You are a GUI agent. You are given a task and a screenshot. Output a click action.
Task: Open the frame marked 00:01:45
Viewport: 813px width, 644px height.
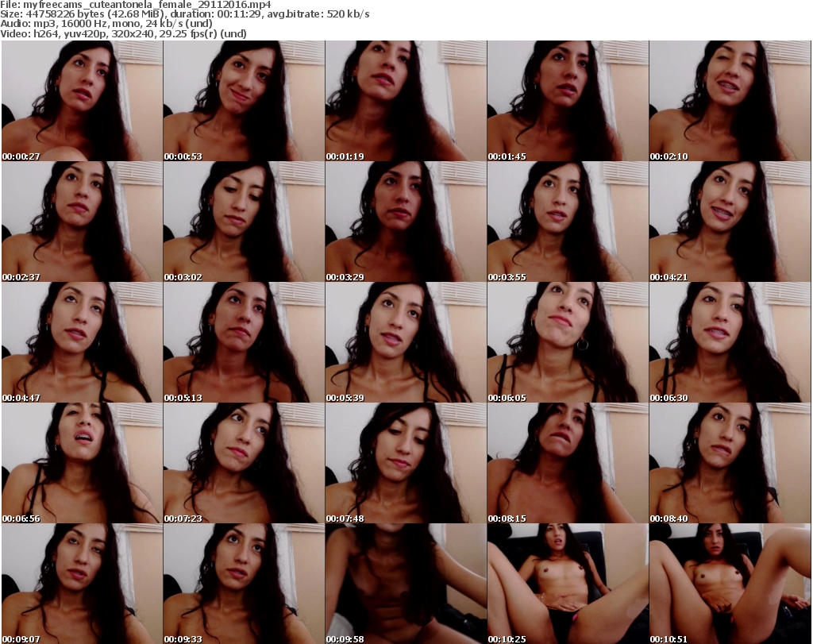pos(568,101)
